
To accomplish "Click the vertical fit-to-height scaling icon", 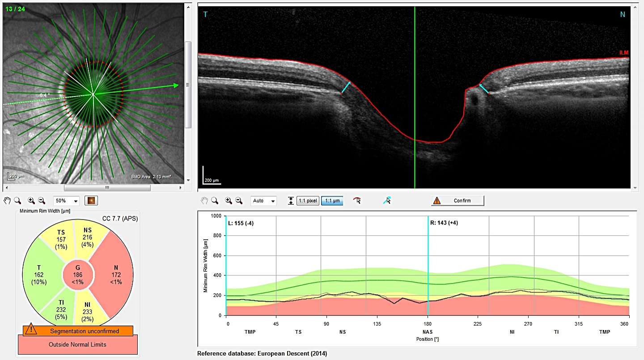I will pyautogui.click(x=291, y=200).
